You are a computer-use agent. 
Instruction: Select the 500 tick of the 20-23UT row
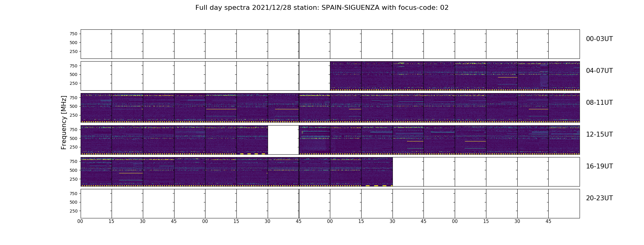point(74,202)
